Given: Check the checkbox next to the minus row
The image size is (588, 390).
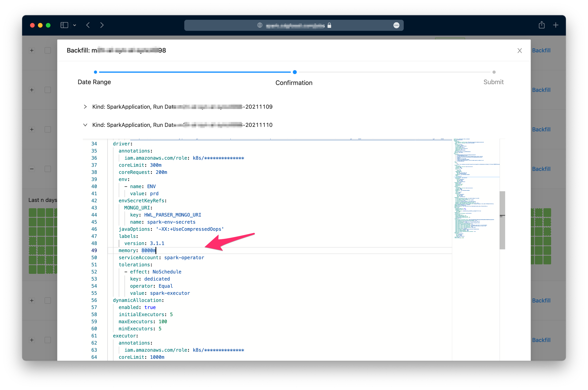Looking at the screenshot, I should click(48, 169).
